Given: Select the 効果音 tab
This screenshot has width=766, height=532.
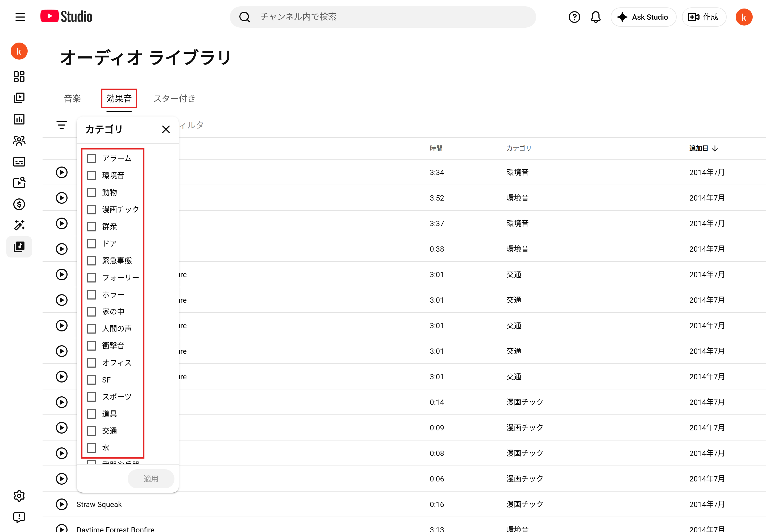Looking at the screenshot, I should click(x=119, y=99).
